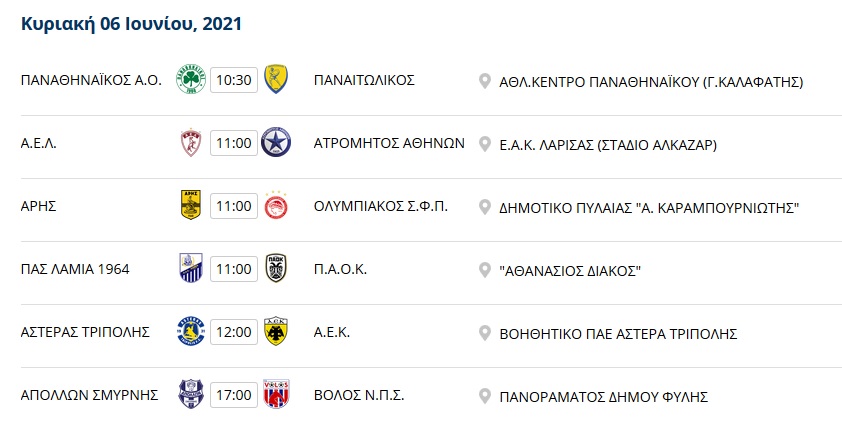Click the ΠΑΝΑΘΗΝΑΪΚΟΣ Α.Ο. team name
Screen dimensions: 842x429
pyautogui.click(x=91, y=81)
